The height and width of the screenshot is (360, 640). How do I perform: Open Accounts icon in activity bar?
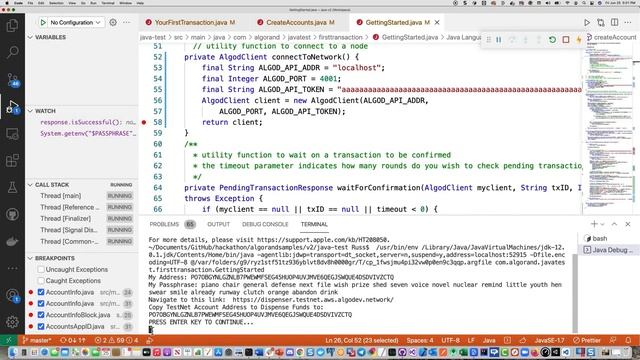12,295
